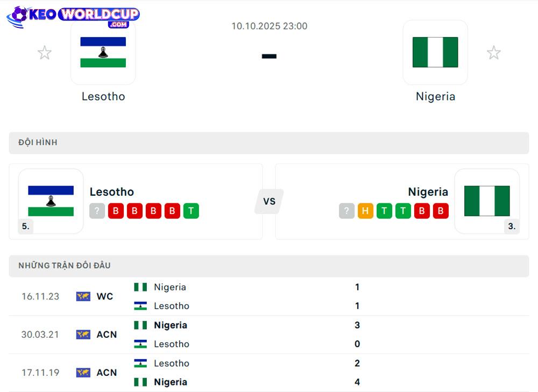Click Lesotho's green T form badge
The height and width of the screenshot is (392, 538).
(191, 211)
